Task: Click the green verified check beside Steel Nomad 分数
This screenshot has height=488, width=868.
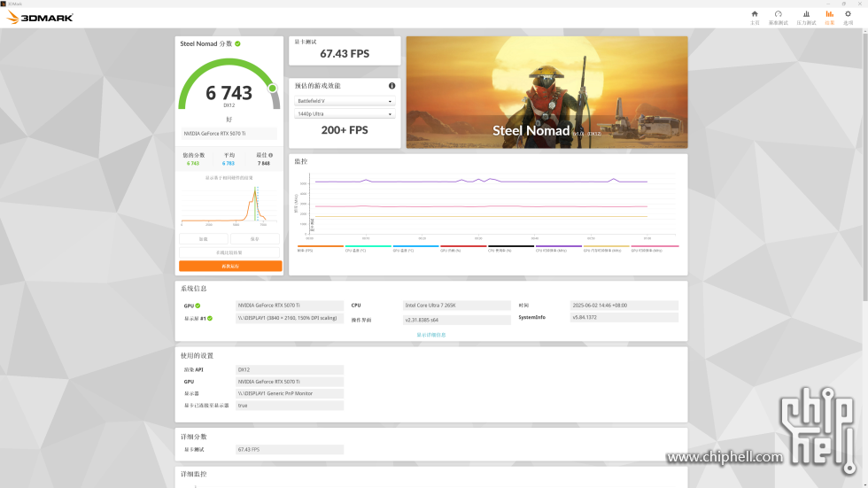Action: point(237,43)
